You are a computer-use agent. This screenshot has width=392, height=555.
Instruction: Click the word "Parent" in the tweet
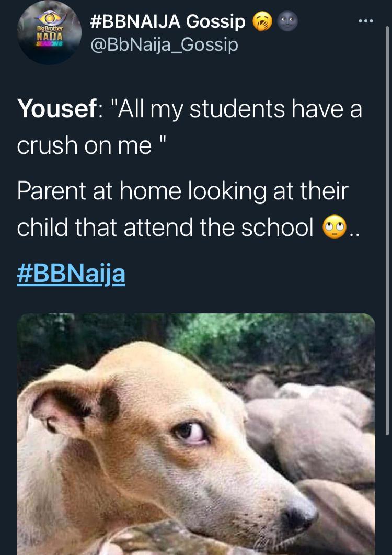coord(51,191)
